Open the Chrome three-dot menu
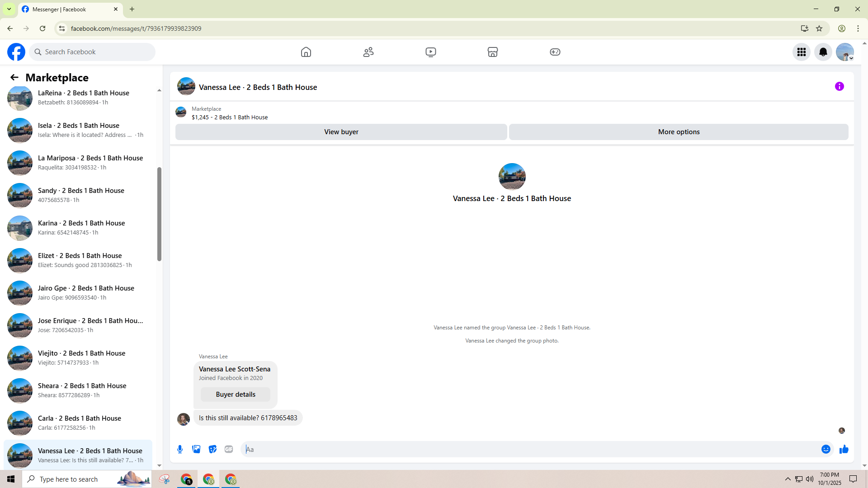868x488 pixels. [x=858, y=28]
